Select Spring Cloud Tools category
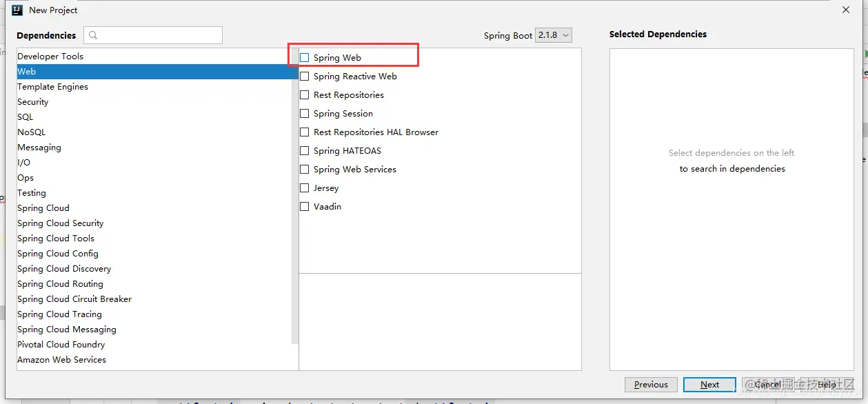868x404 pixels. coord(154,239)
